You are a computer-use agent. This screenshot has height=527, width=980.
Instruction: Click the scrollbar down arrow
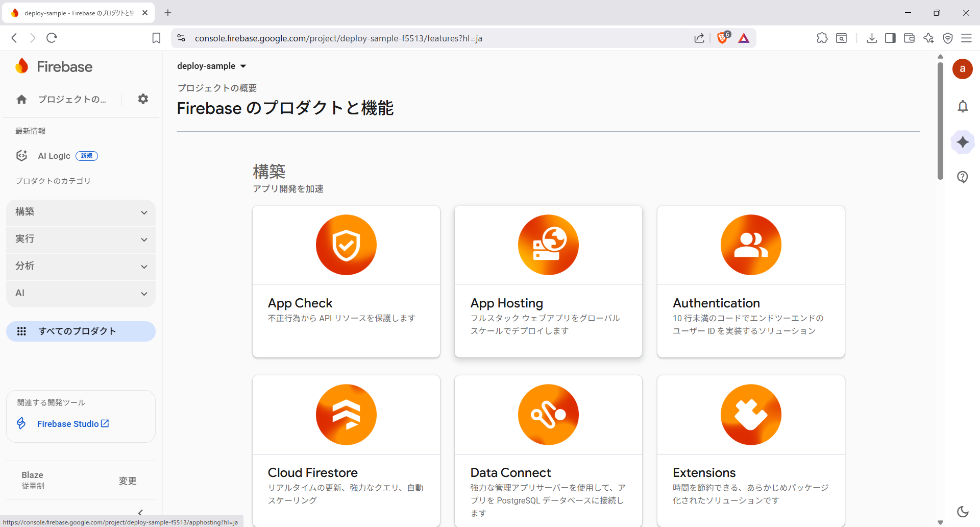pyautogui.click(x=940, y=522)
